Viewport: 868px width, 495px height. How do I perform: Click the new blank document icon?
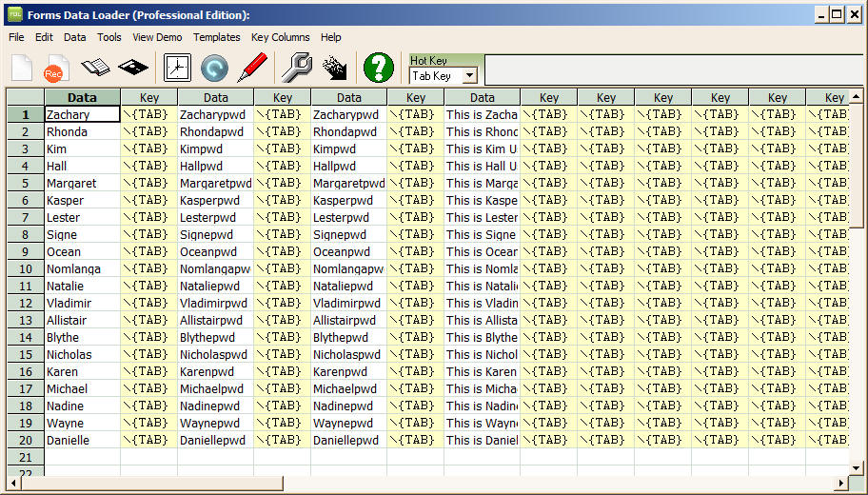click(x=22, y=69)
